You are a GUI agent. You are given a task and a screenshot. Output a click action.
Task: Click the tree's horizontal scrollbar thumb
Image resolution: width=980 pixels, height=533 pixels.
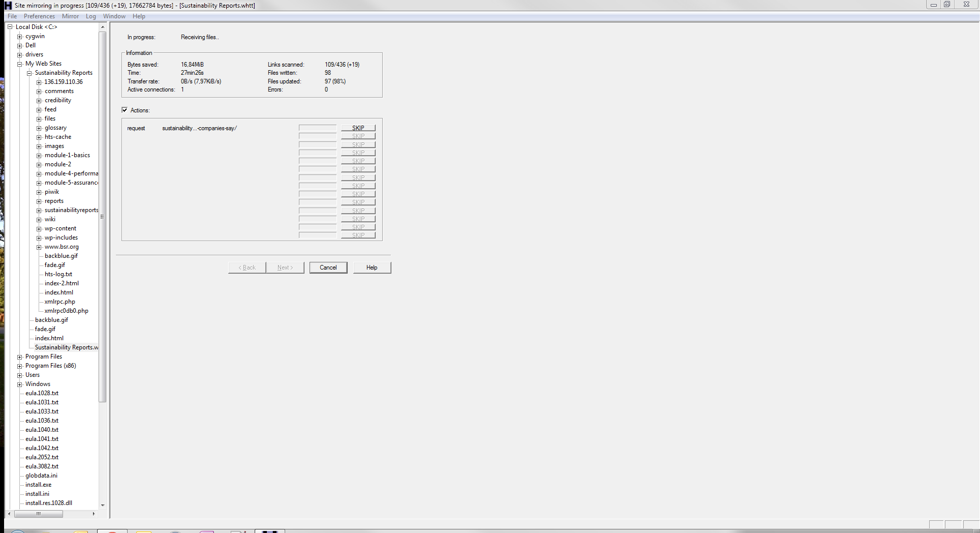tap(39, 514)
